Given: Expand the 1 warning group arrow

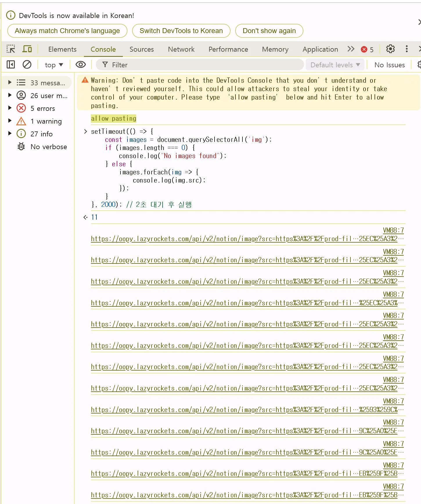Looking at the screenshot, I should click(x=10, y=121).
